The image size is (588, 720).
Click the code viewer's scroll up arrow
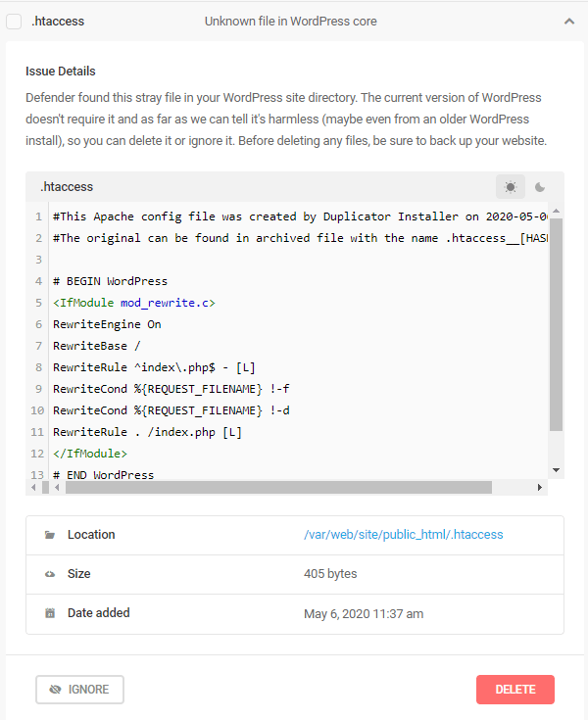click(x=557, y=211)
